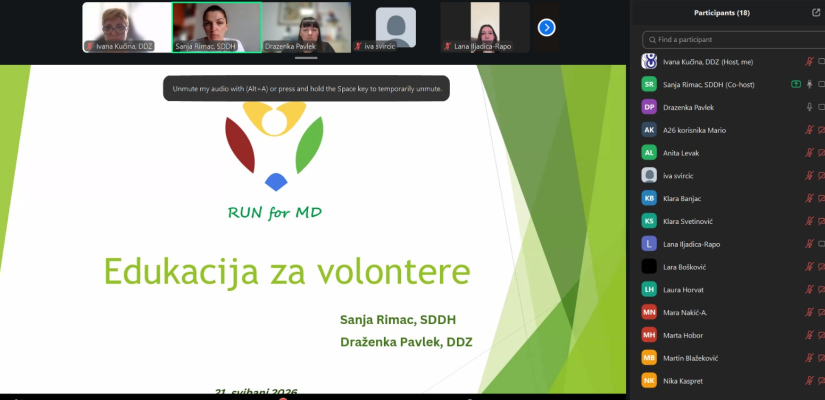
Task: Click the NK avatar of Nika Kaspret
Action: 649,381
